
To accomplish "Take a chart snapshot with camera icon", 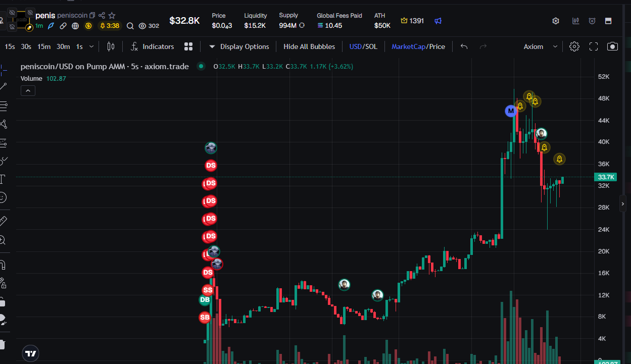I will click(612, 46).
